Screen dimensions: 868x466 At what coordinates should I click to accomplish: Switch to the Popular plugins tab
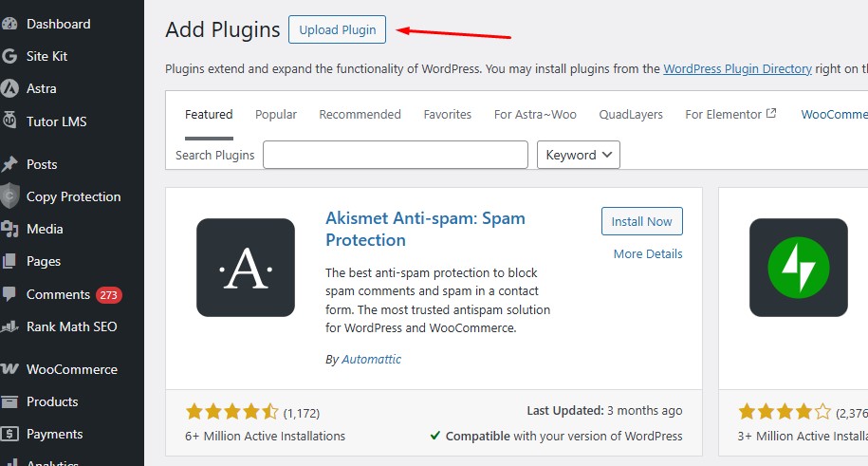[276, 115]
